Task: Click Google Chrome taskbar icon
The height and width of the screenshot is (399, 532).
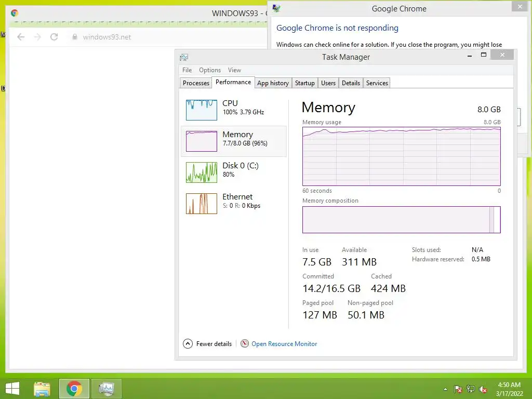Action: click(x=74, y=389)
